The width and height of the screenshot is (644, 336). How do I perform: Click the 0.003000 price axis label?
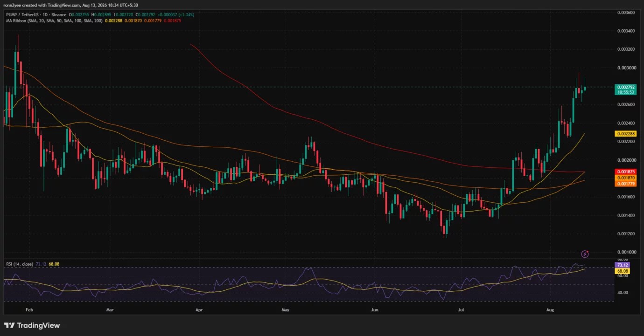pyautogui.click(x=626, y=68)
